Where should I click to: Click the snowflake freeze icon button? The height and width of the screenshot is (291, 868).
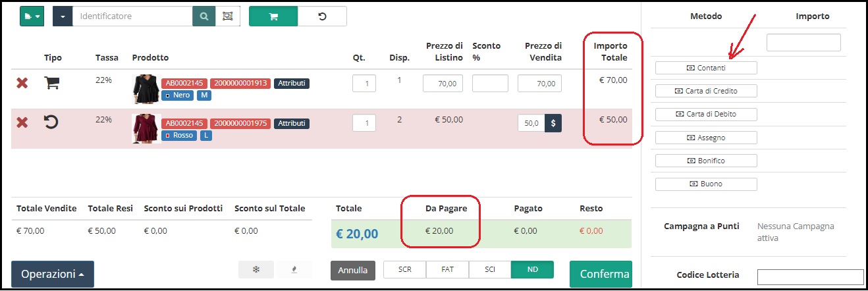[x=256, y=269]
